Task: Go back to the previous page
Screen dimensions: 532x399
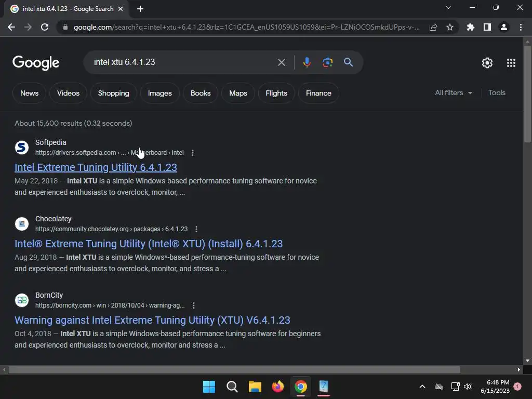Action: (11, 27)
